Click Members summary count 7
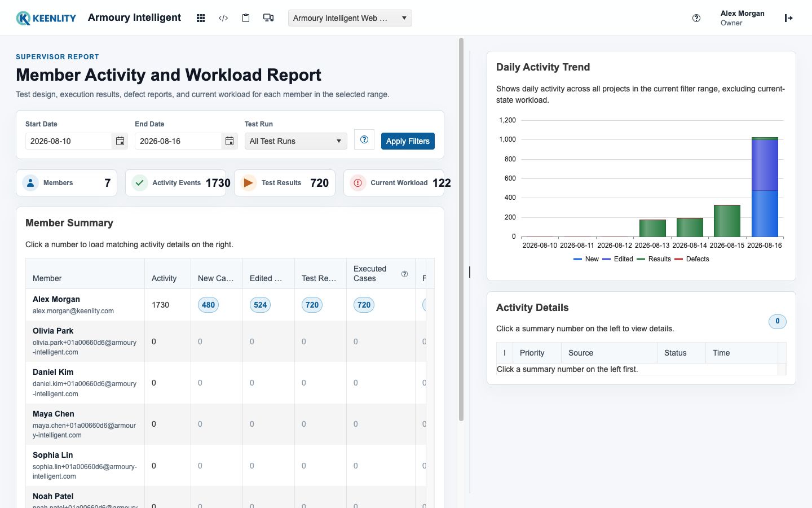This screenshot has width=812, height=508. 107,183
